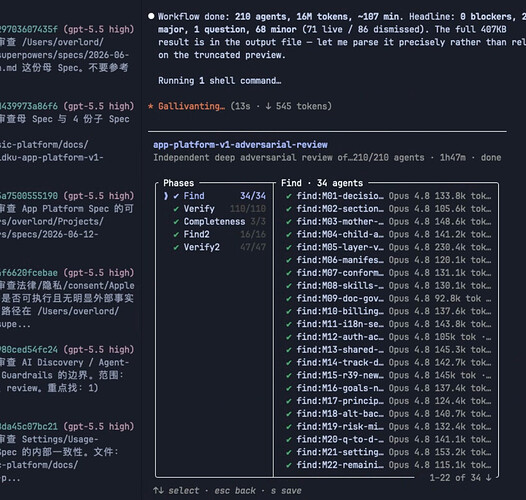Open agent find:M04-child-a row
The image size is (526, 500).
click(388, 234)
